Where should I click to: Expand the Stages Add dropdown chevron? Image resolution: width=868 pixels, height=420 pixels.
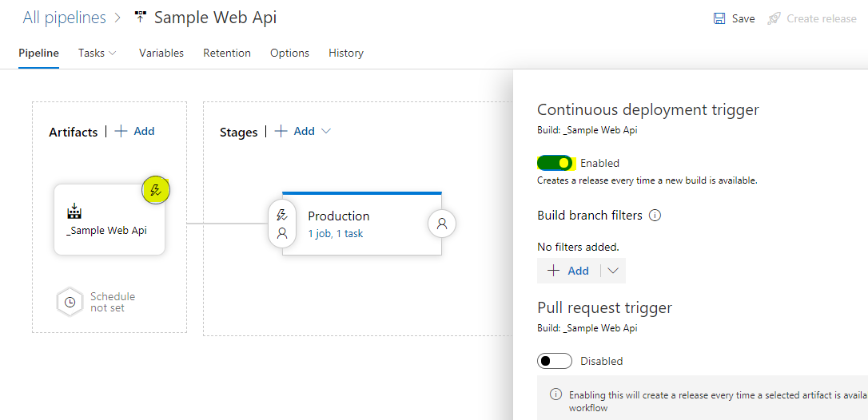[326, 131]
